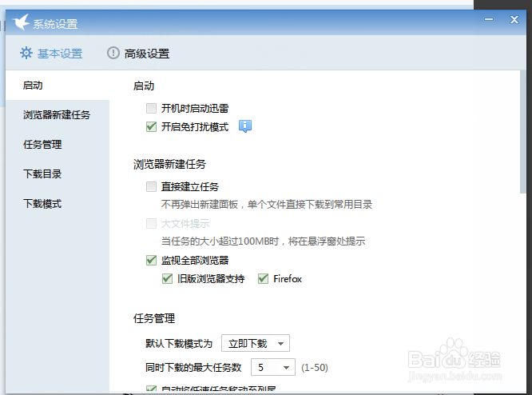Click the 浏览器新建任务 section heading in content
The height and width of the screenshot is (395, 532).
coord(169,164)
